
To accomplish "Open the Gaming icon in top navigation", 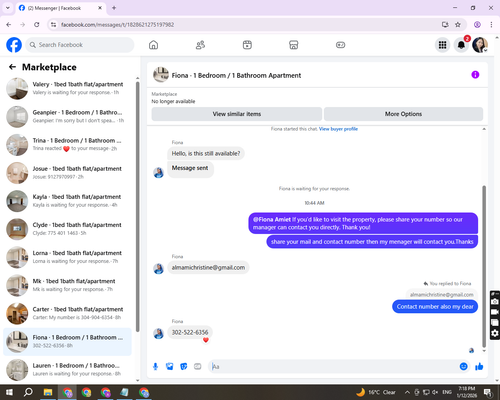I will tap(340, 45).
